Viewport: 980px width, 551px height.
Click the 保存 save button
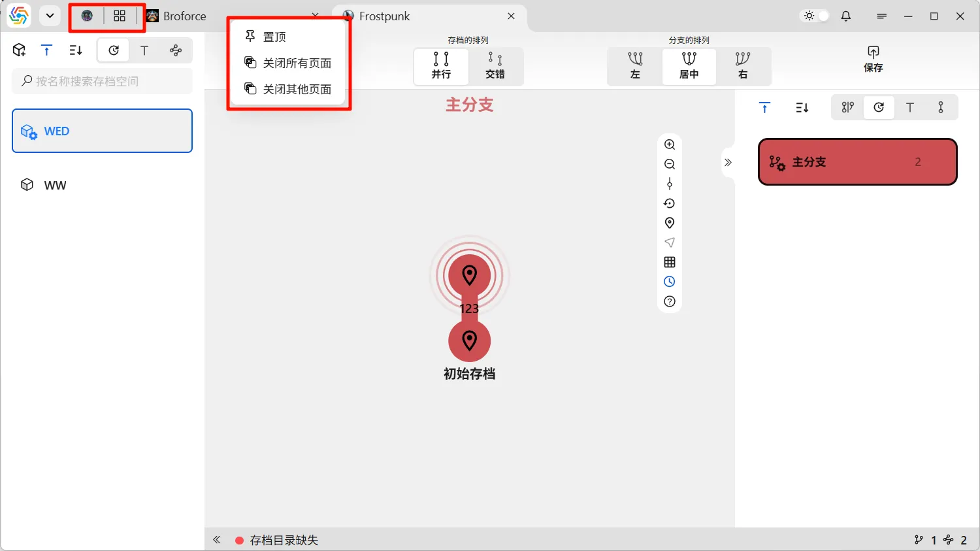pos(873,59)
